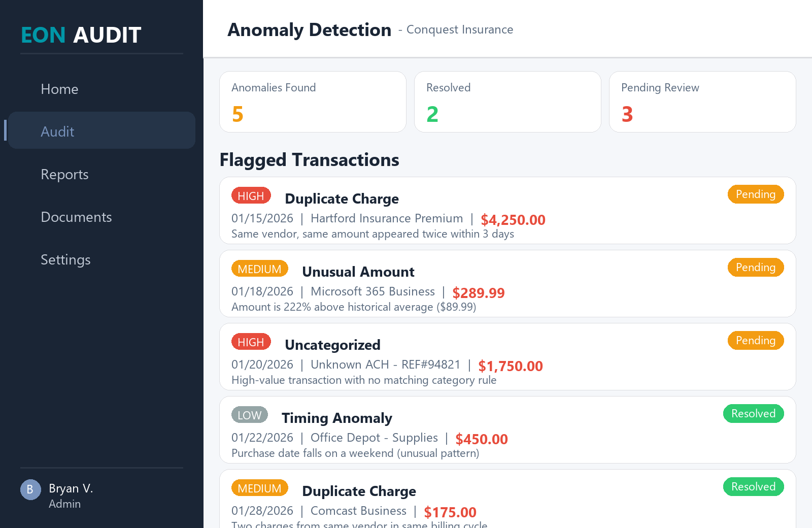The image size is (812, 528).
Task: Click the LOW badge on Timing Anomaly
Action: (250, 415)
